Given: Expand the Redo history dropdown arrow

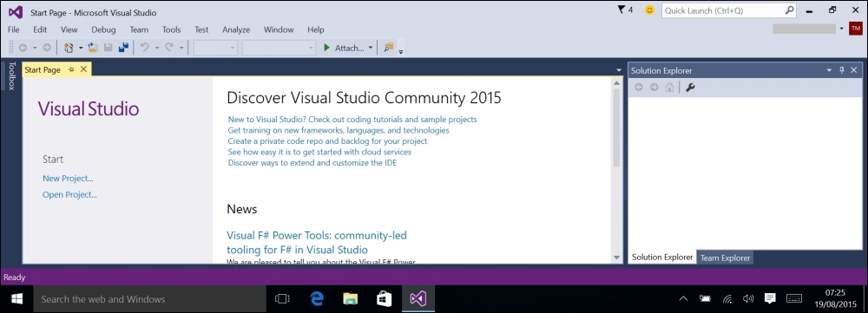Looking at the screenshot, I should (181, 48).
